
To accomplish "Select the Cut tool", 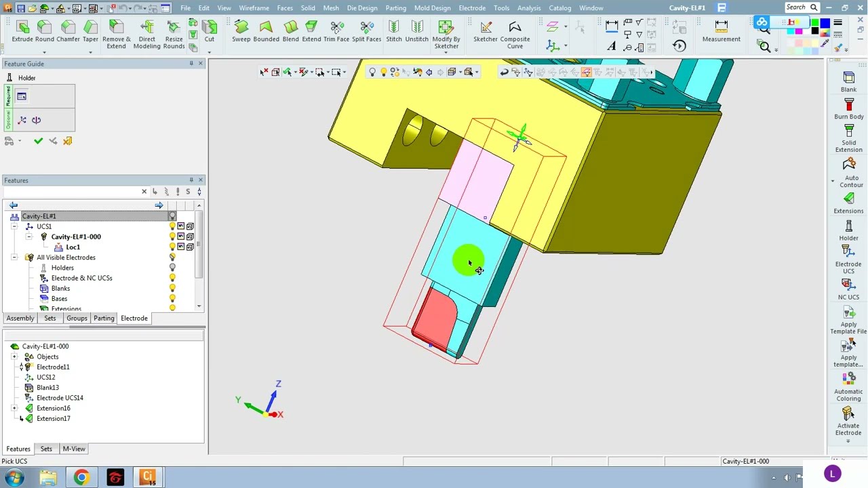I will (210, 31).
